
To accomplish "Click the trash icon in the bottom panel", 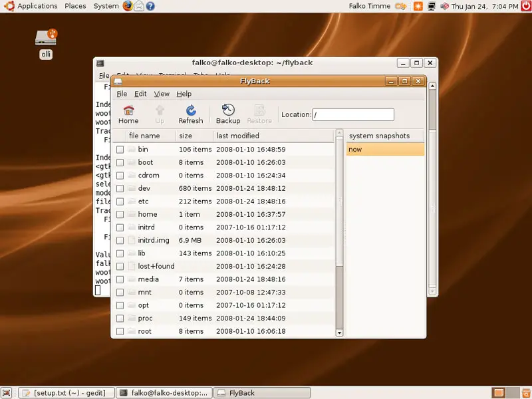I will point(527,393).
